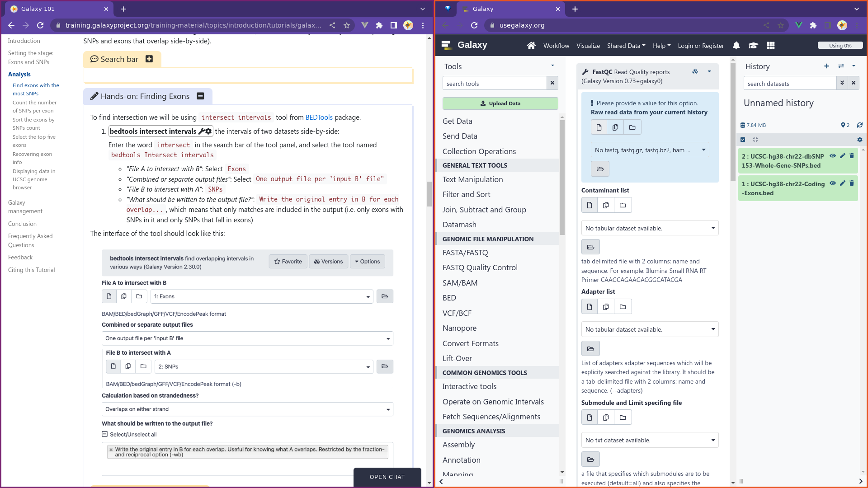Screen dimensions: 868x488
Task: Click the Versions button for bedtools Intersect intervals
Action: point(327,261)
